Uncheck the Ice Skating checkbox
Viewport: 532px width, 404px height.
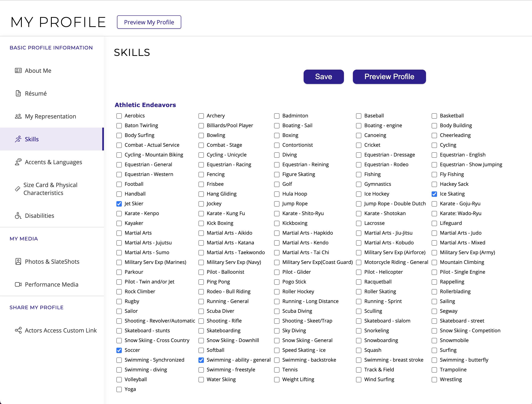(434, 194)
